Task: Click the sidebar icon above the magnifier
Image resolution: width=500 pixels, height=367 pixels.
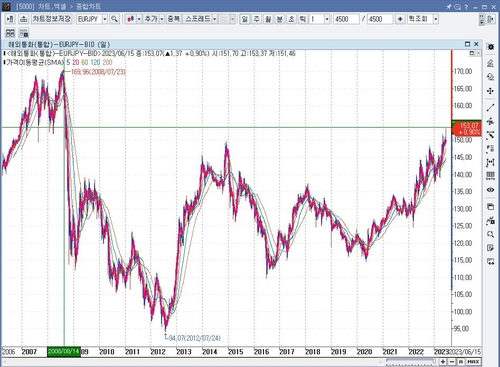Action: (x=490, y=220)
